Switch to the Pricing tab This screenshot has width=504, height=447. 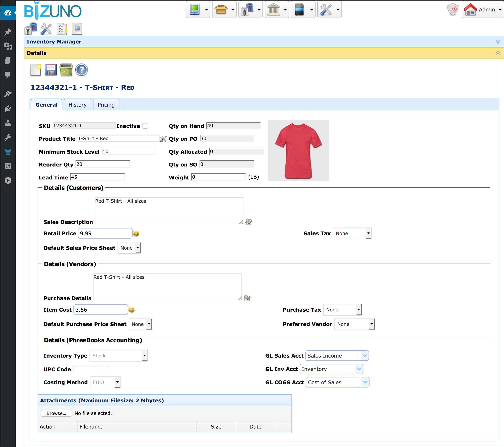[x=106, y=105]
